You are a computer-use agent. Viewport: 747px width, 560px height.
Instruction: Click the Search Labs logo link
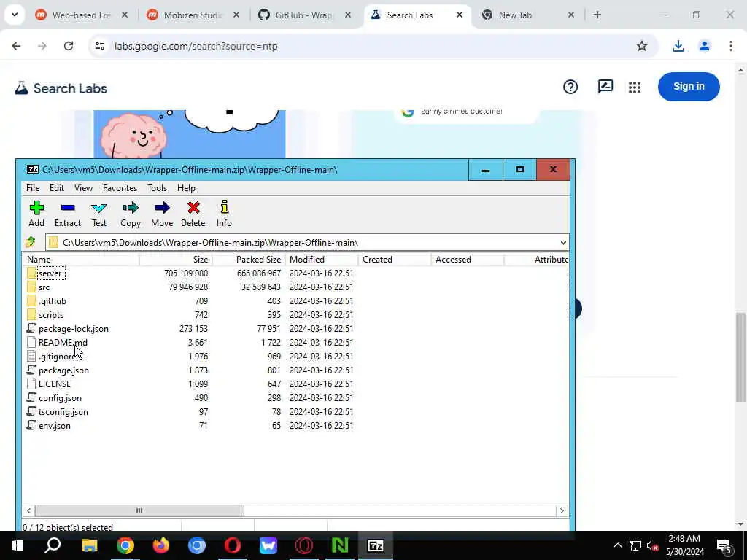click(x=61, y=88)
